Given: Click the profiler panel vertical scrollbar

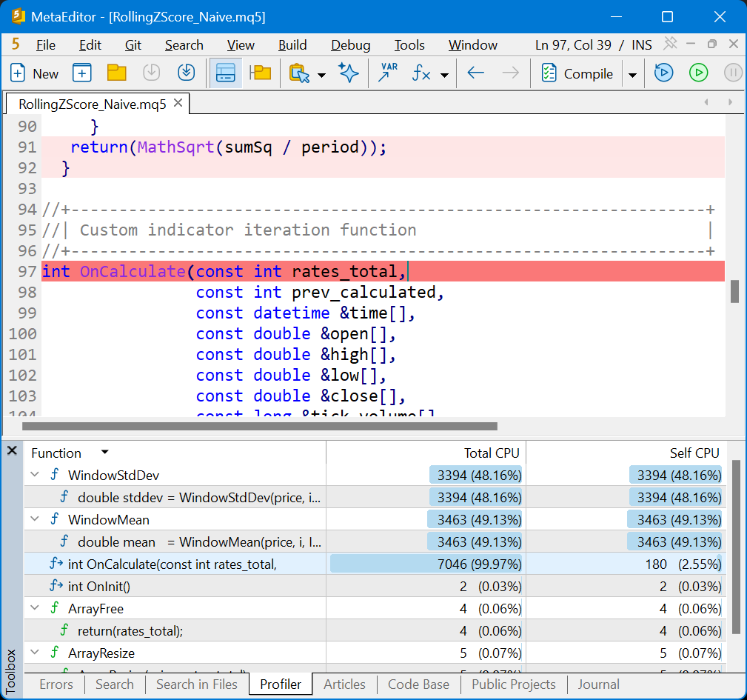Looking at the screenshot, I should pyautogui.click(x=736, y=547).
